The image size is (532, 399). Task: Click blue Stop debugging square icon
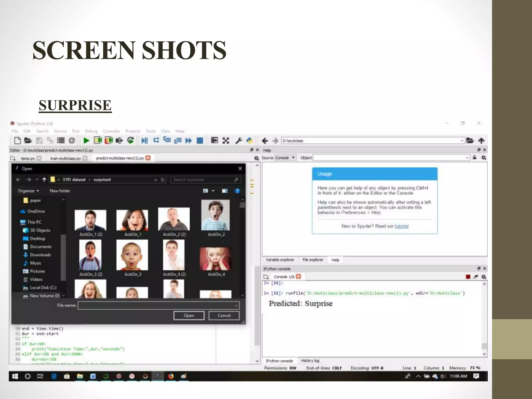[200, 141]
